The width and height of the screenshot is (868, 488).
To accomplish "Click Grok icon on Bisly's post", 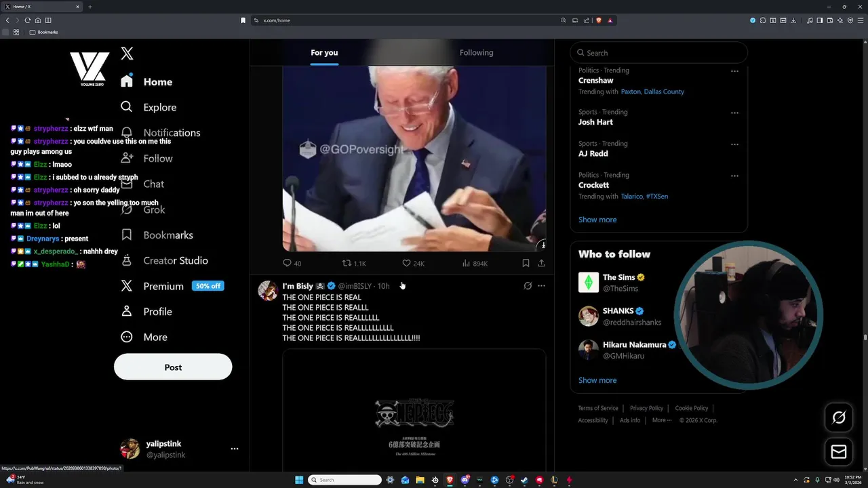I will (x=528, y=286).
